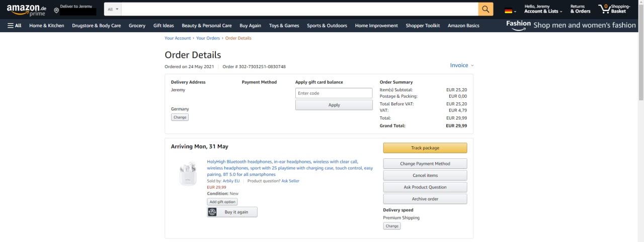This screenshot has width=644, height=242.
Task: Click the Buy it again icon
Action: pos(212,212)
